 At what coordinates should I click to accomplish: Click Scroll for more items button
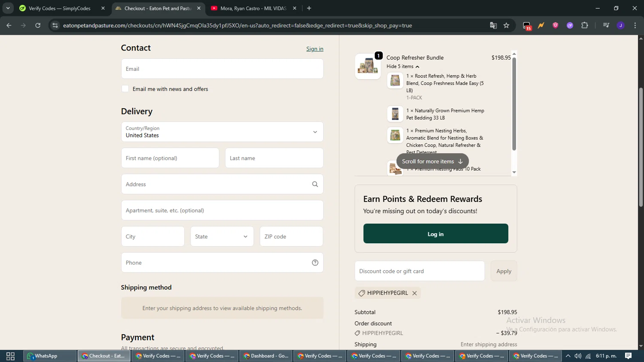coord(432,161)
